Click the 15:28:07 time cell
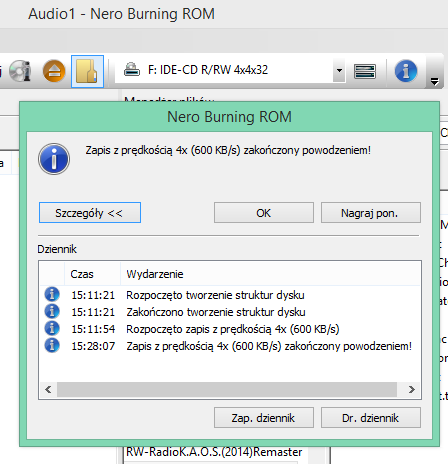Viewport: 448px width, 464px height. click(93, 346)
